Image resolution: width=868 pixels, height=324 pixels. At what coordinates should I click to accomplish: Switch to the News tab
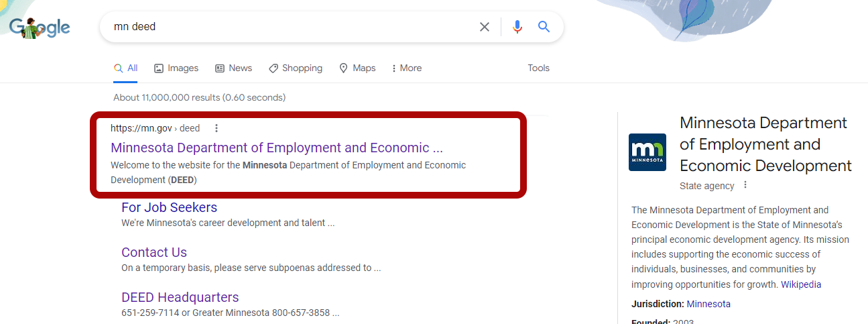[x=233, y=68]
